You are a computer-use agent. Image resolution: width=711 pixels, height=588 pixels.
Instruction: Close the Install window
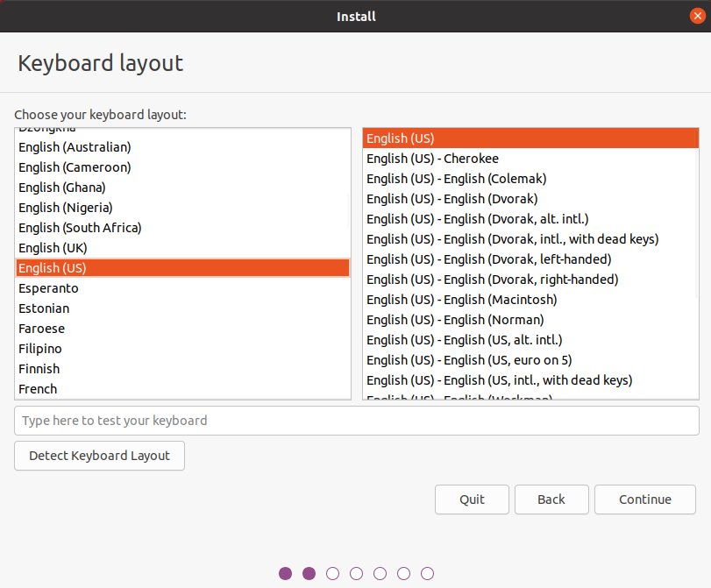click(697, 16)
